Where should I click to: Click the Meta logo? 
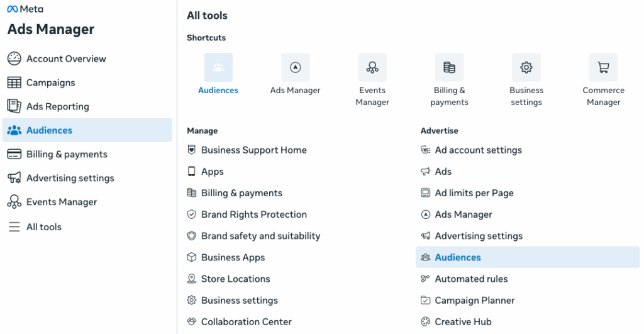tap(25, 9)
